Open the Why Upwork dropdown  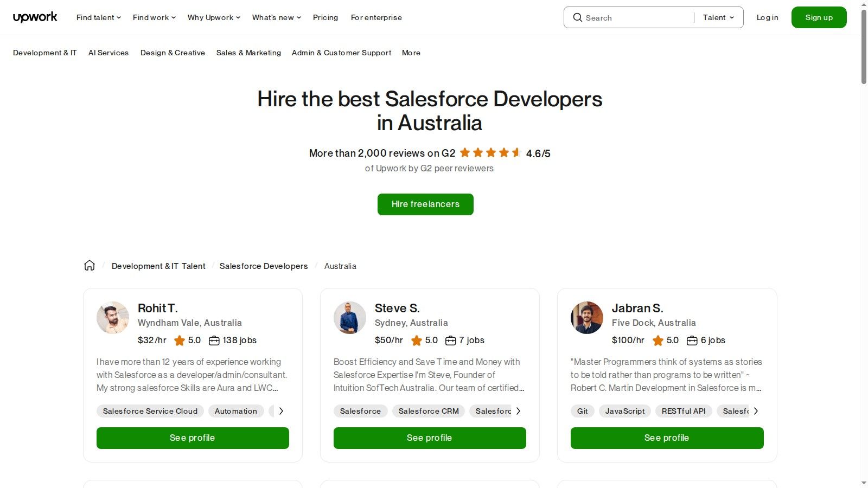[x=213, y=17]
